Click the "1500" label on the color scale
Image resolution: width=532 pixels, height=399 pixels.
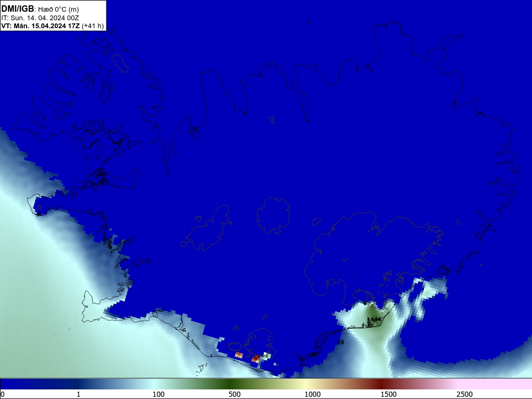(388, 394)
